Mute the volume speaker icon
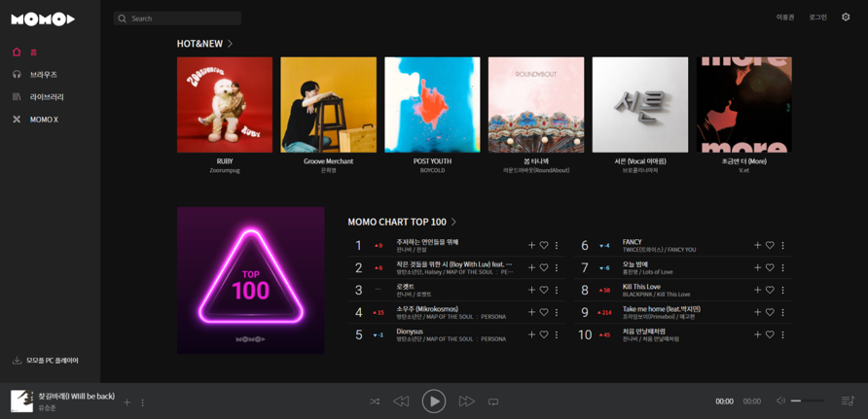 point(781,401)
